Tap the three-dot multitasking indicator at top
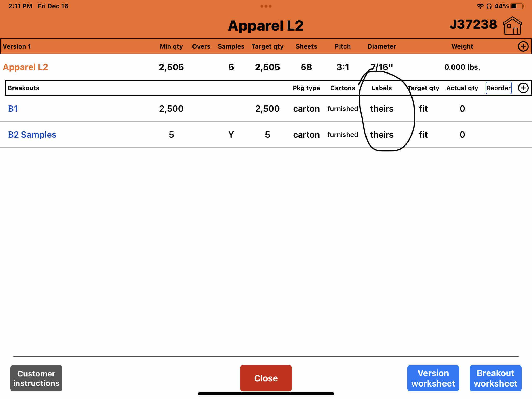The width and height of the screenshot is (532, 399). pos(266,6)
